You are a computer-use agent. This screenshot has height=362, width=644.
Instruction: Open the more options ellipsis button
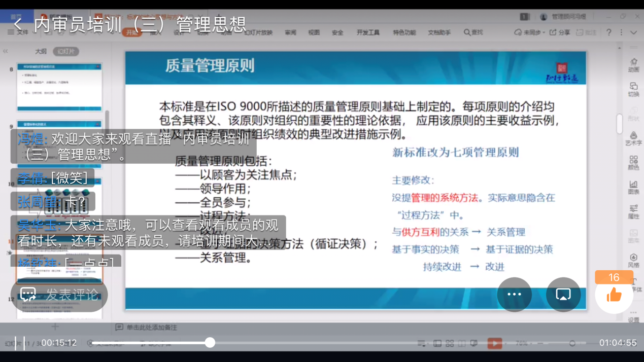(x=514, y=295)
